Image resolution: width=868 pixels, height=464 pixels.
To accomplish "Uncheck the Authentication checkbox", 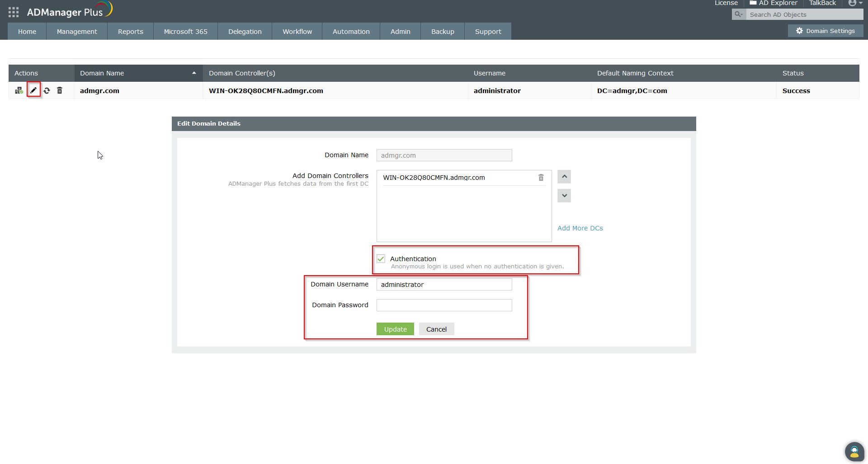I will 381,259.
